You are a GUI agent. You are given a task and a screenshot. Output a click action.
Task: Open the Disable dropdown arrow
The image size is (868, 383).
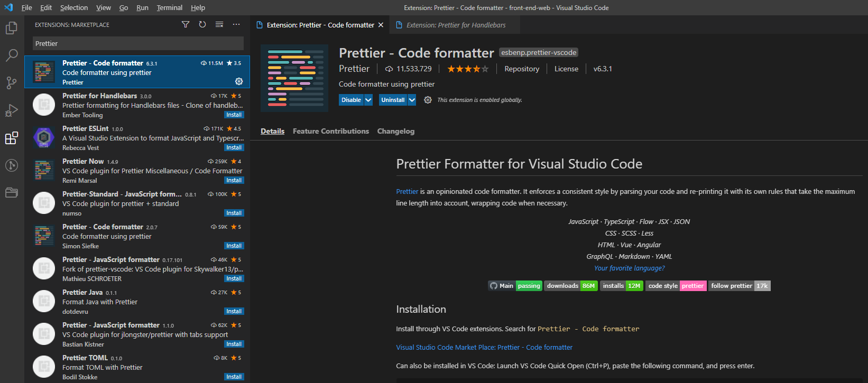click(x=368, y=100)
